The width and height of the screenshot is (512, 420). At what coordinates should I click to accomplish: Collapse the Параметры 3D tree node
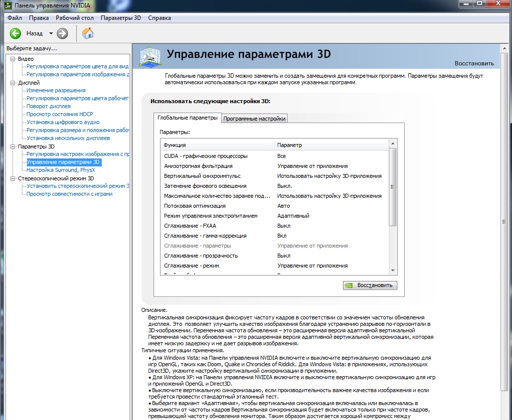13,147
